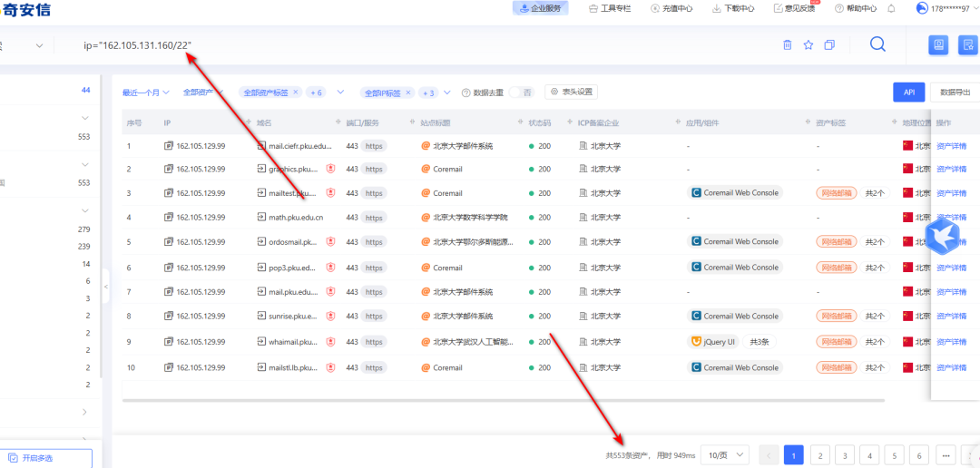Collapse sidebar section above count 553
Image resolution: width=980 pixels, height=468 pixels.
click(x=85, y=118)
